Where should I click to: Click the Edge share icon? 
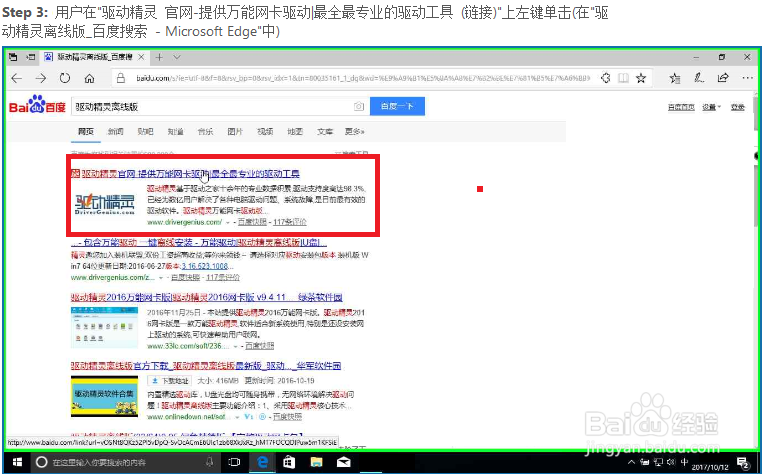(723, 78)
